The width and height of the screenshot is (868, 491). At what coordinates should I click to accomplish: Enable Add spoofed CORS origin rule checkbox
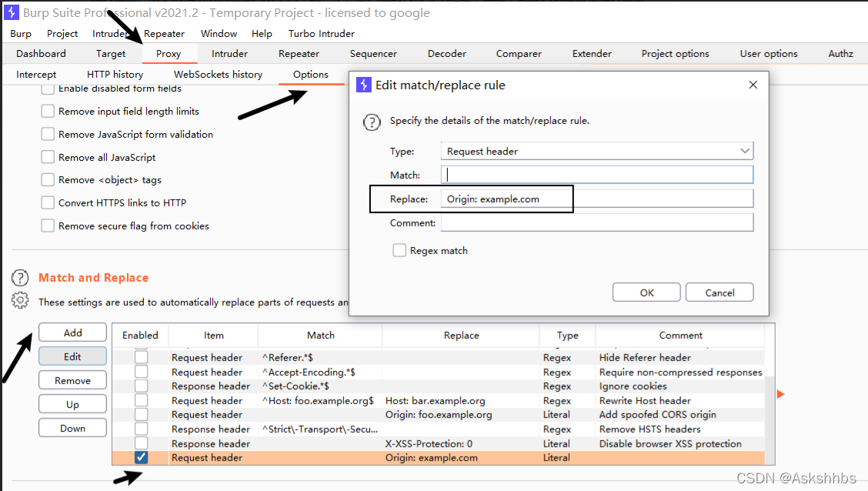coord(141,415)
